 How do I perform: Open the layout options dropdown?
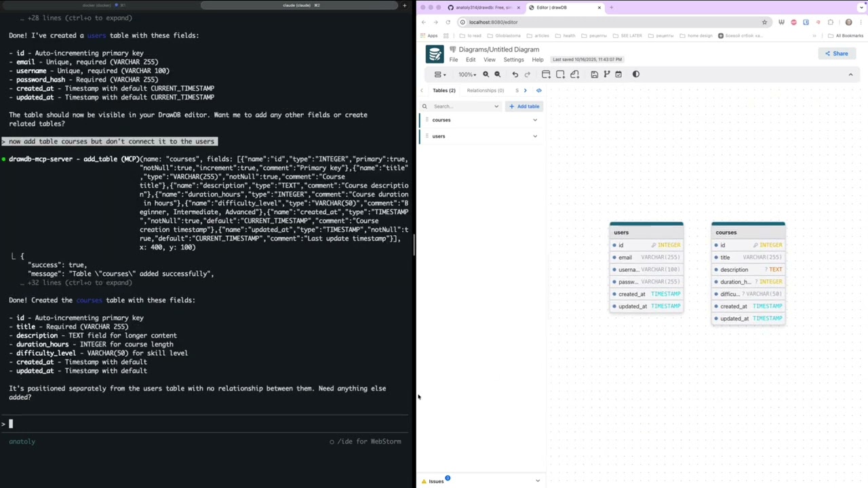pos(440,75)
